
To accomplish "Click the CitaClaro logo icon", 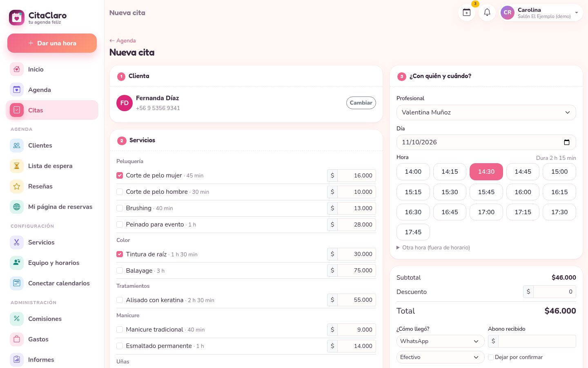I will (17, 18).
